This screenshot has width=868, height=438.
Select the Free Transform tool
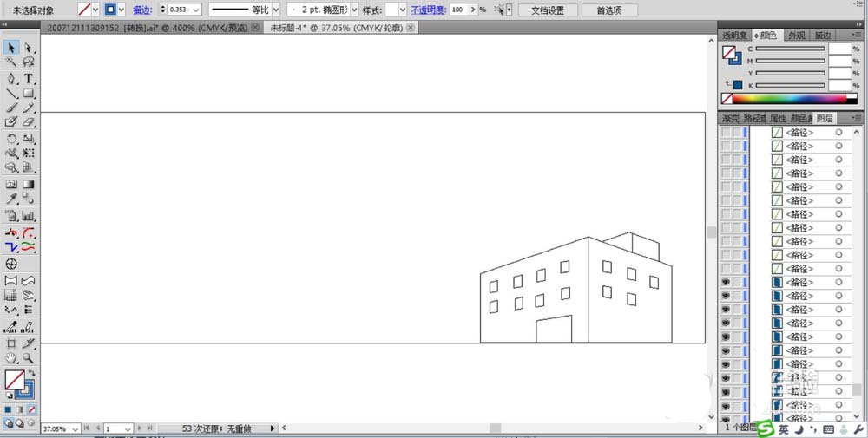click(29, 154)
